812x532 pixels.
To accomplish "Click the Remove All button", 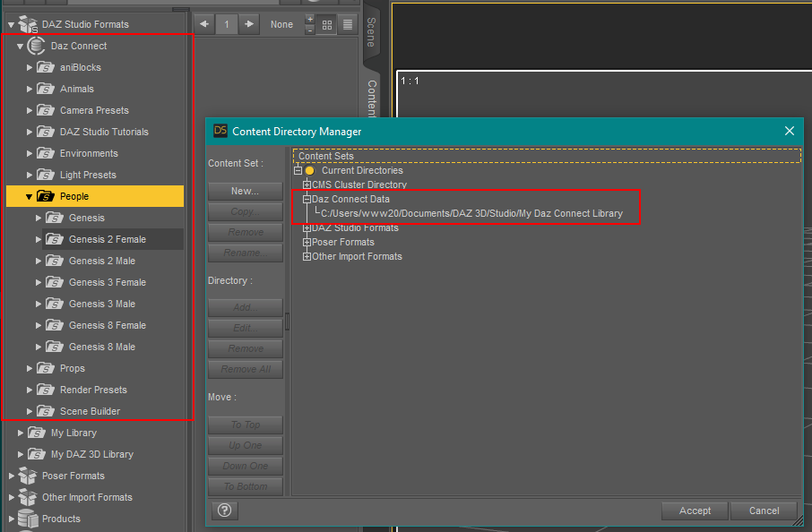I will 245,369.
